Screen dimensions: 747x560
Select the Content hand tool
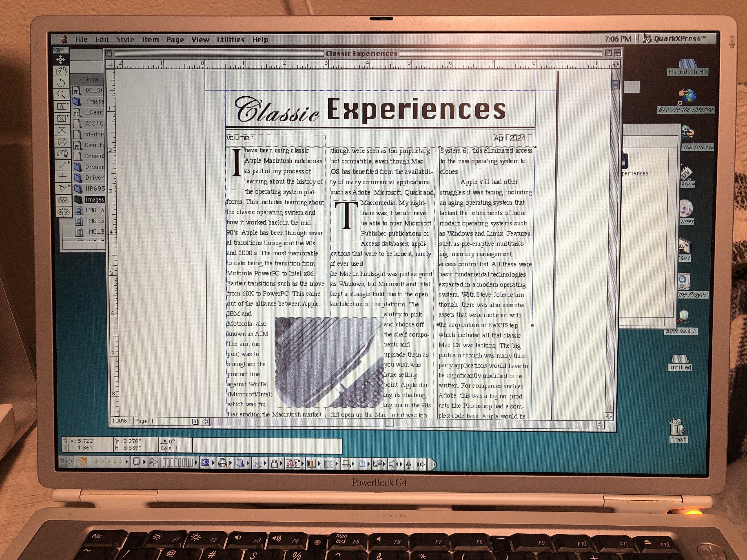62,71
